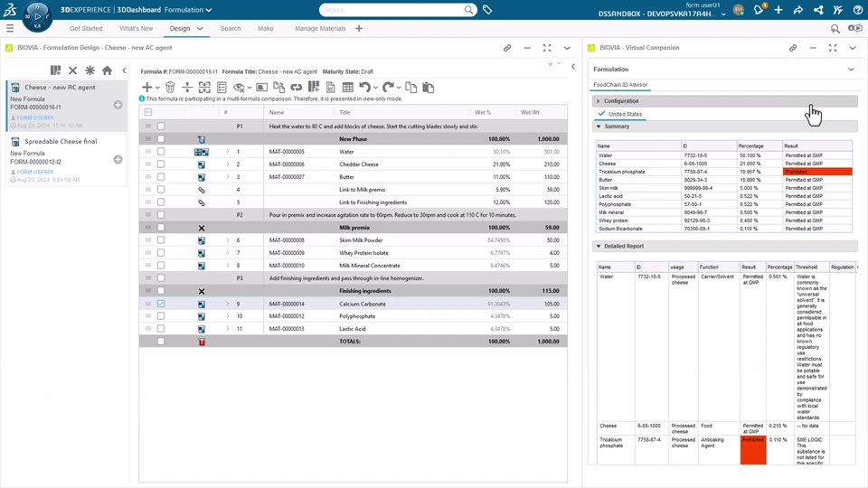Click the undo arrow in formula toolbar
The height and width of the screenshot is (488, 868).
tap(364, 88)
